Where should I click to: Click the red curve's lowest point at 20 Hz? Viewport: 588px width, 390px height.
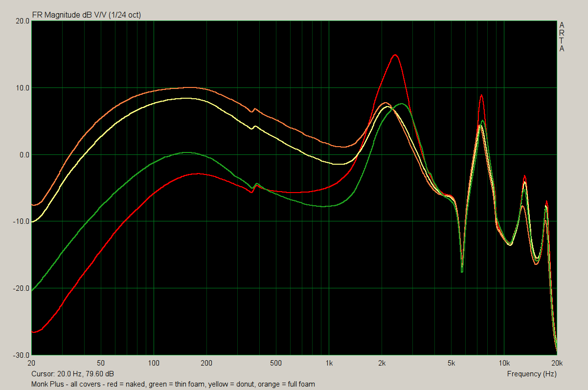pos(33,332)
